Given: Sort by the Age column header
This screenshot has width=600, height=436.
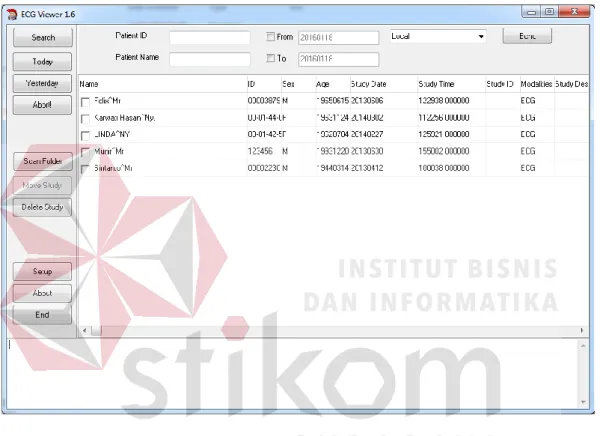Looking at the screenshot, I should 333,84.
